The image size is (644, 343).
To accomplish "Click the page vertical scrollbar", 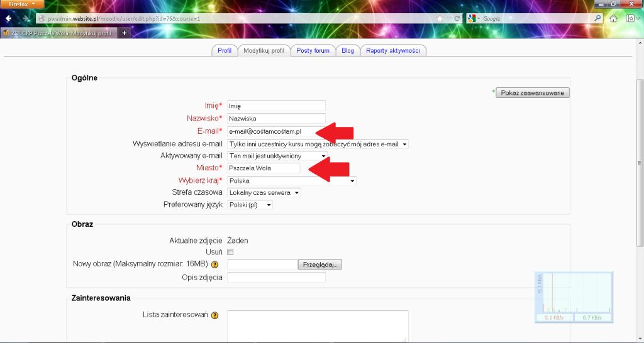I will coord(640,163).
